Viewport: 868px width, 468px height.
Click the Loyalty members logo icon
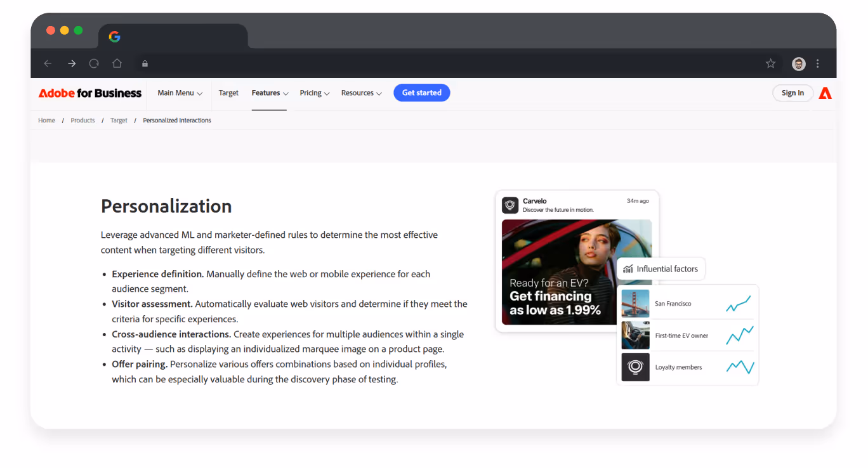tap(635, 367)
